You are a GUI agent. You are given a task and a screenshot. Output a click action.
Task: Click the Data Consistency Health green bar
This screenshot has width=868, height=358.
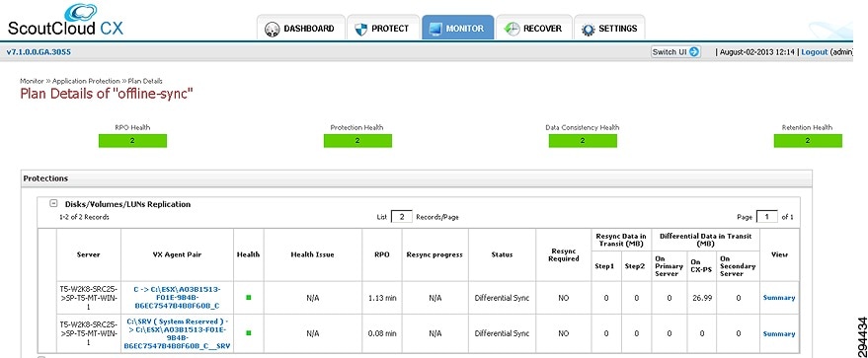click(583, 141)
